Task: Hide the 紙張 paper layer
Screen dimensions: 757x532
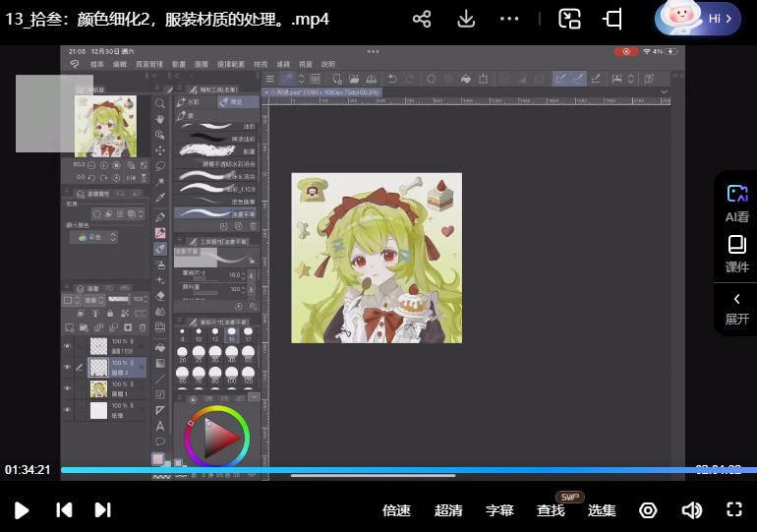Action: [68, 409]
